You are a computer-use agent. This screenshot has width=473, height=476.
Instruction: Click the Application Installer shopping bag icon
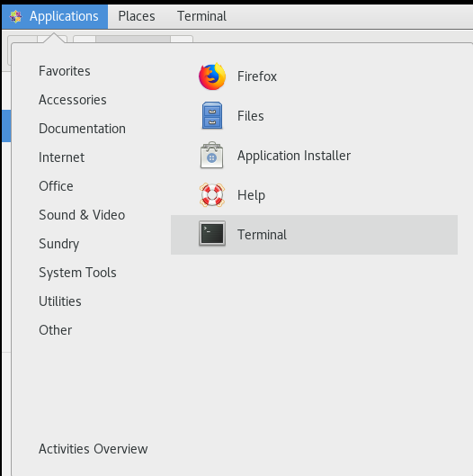point(212,155)
